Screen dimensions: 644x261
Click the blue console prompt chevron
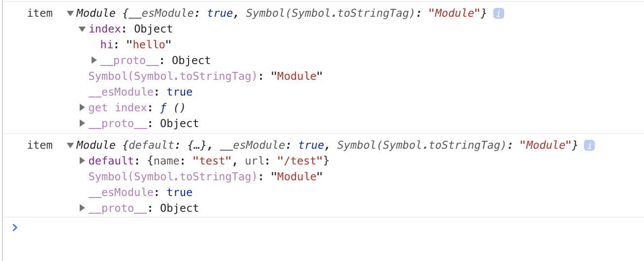pyautogui.click(x=15, y=227)
